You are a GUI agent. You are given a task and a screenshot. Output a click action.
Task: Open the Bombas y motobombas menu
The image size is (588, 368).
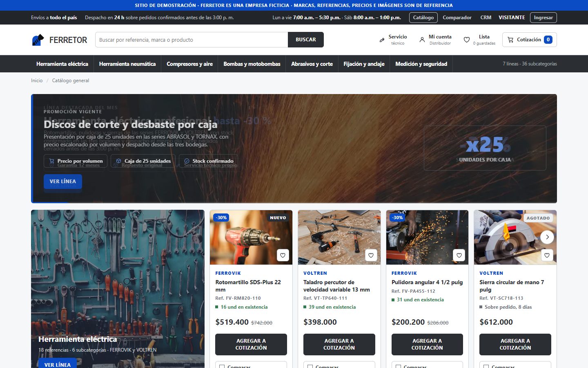coord(252,64)
